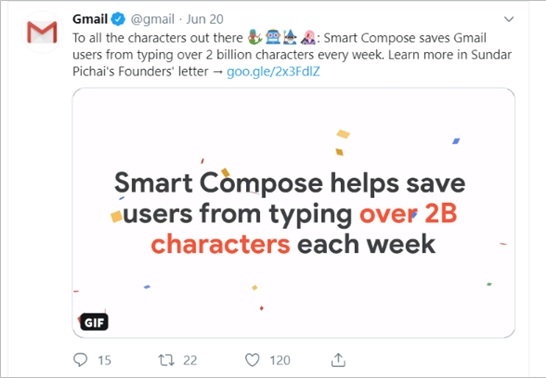The width and height of the screenshot is (546, 378).
Task: Click the wizard emoji in tweet
Action: click(x=290, y=38)
